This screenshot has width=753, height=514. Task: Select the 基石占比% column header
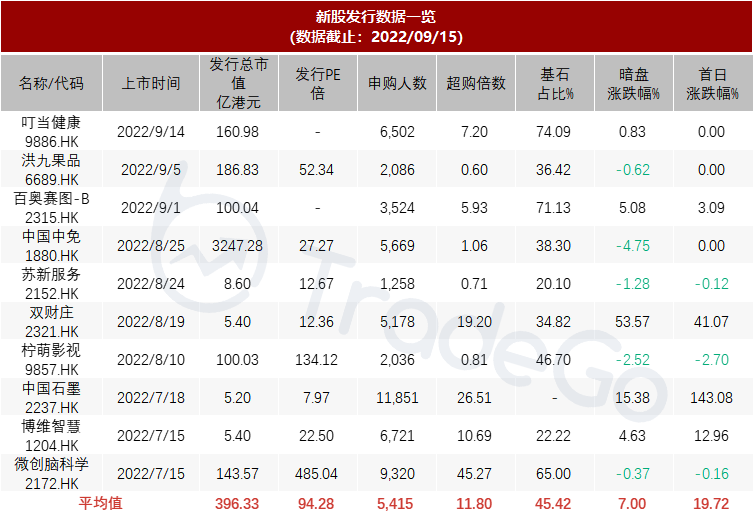click(555, 83)
